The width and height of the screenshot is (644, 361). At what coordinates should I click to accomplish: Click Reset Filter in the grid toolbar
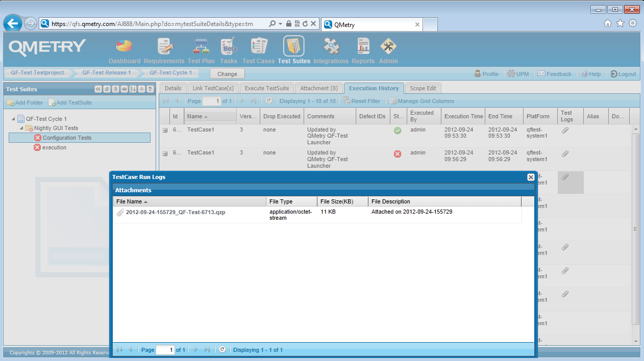[x=361, y=101]
